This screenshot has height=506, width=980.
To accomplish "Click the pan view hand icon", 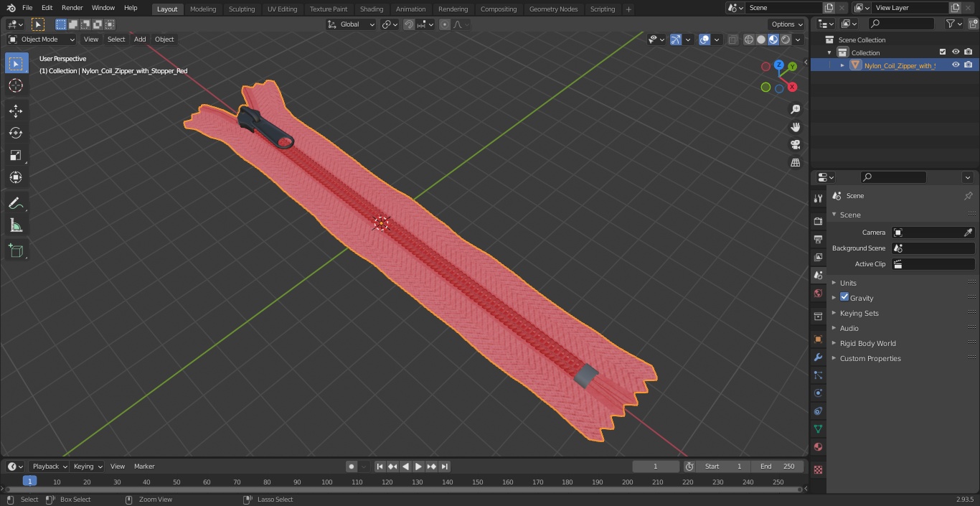I will coord(795,127).
